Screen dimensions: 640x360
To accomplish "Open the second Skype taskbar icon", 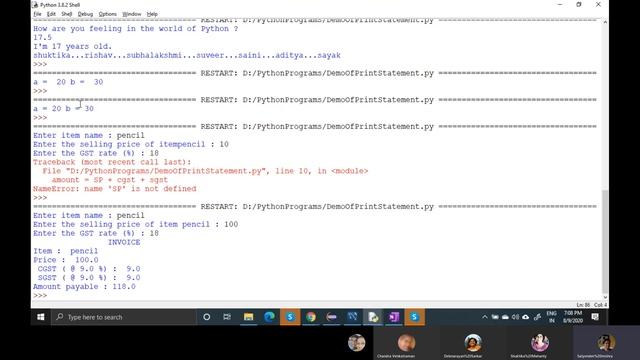I will point(415,317).
